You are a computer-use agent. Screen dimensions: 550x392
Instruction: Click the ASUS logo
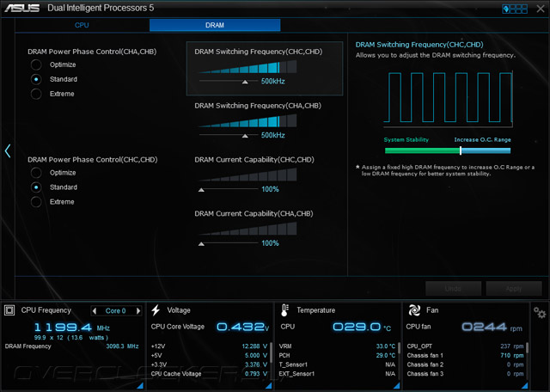[22, 8]
